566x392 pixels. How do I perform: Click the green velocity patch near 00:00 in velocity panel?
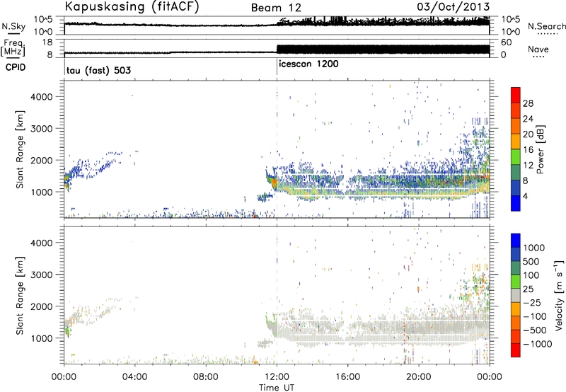tap(67, 330)
